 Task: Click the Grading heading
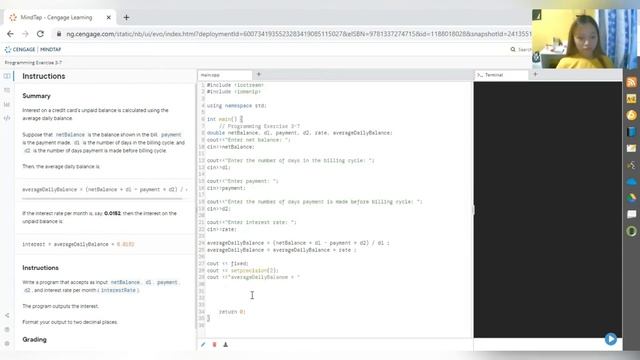(34, 340)
